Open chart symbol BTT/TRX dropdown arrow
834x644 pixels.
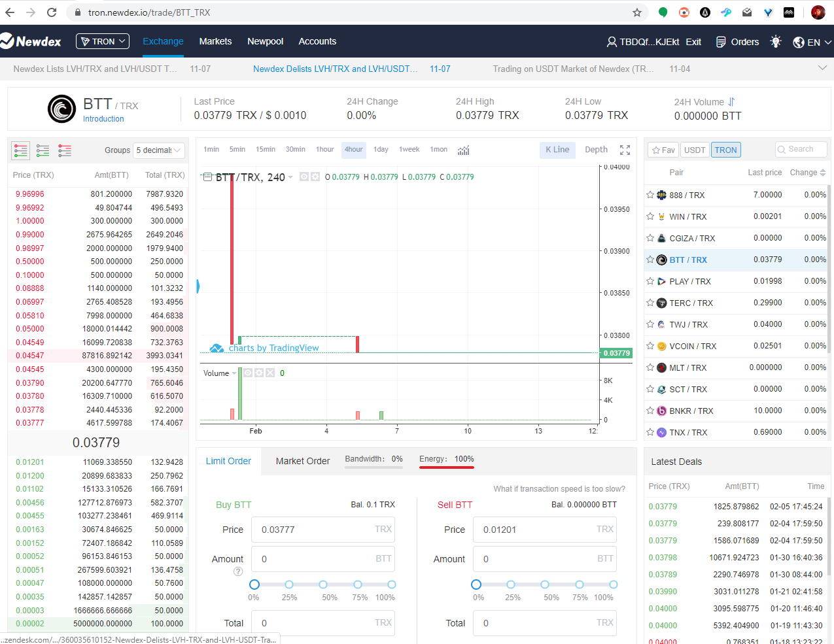click(x=290, y=177)
